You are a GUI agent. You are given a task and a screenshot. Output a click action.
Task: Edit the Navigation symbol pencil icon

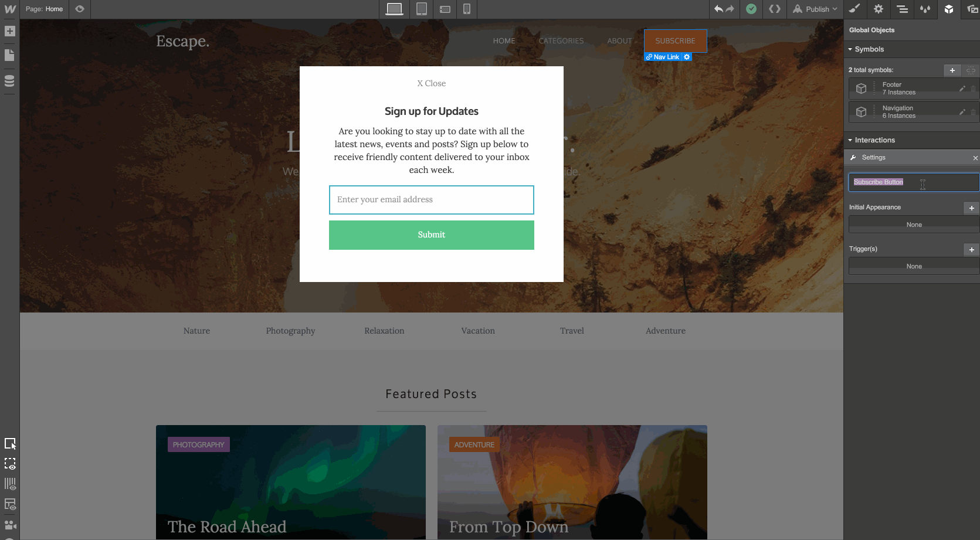pyautogui.click(x=962, y=112)
